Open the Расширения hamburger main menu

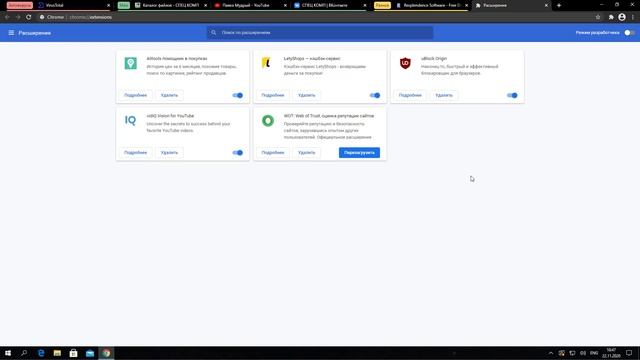coord(11,33)
